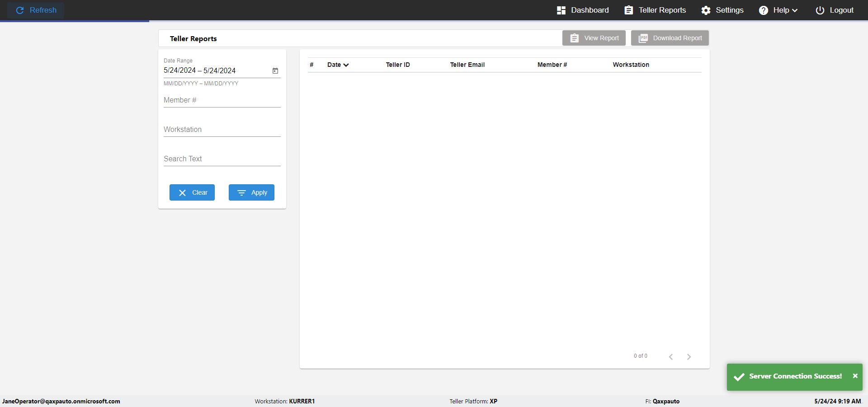The width and height of the screenshot is (868, 407).
Task: Focus the Member # filter field
Action: click(222, 100)
